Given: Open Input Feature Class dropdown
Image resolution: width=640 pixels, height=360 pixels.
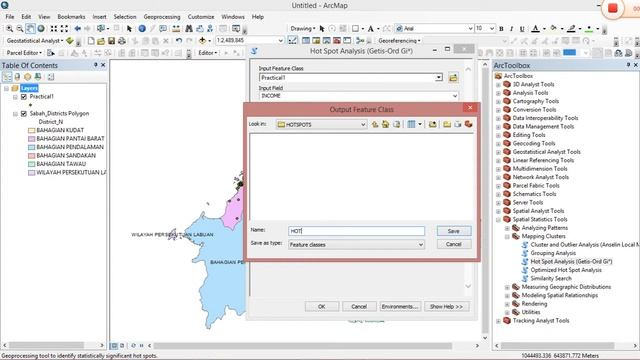Looking at the screenshot, I should 439,78.
